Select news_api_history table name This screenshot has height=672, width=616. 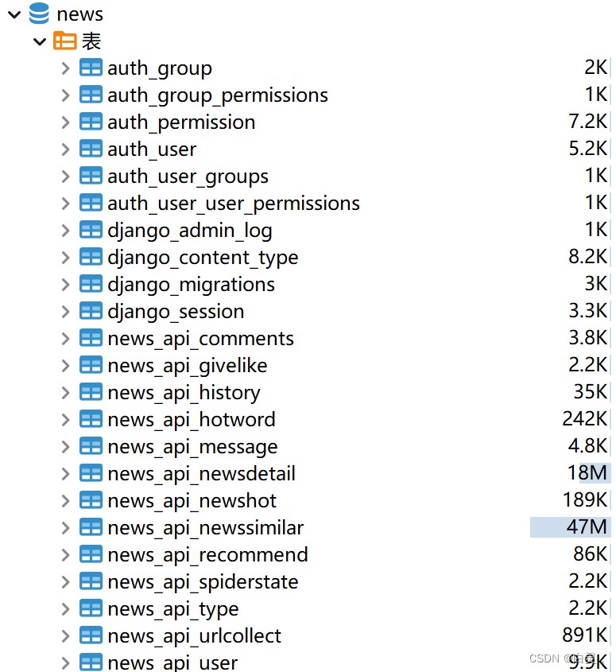click(184, 393)
